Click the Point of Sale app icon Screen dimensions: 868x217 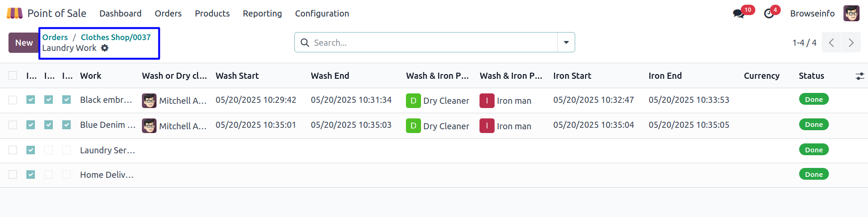(14, 13)
